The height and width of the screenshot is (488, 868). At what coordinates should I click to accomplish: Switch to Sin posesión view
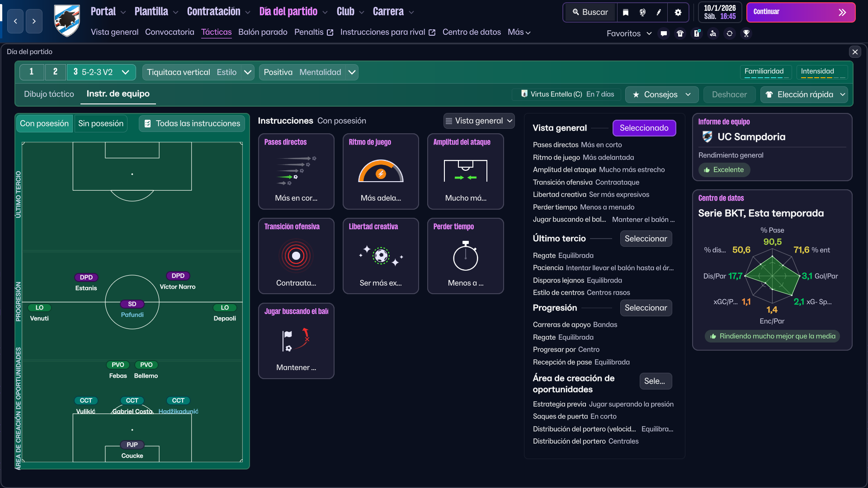pos(100,123)
